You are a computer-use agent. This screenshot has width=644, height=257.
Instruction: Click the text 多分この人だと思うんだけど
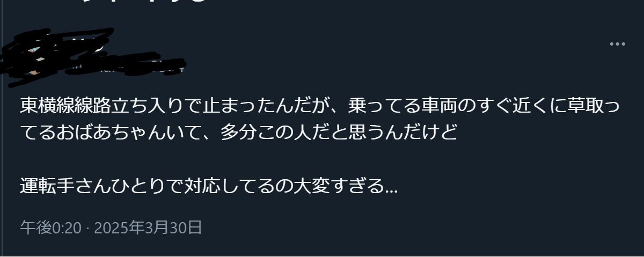pyautogui.click(x=338, y=132)
